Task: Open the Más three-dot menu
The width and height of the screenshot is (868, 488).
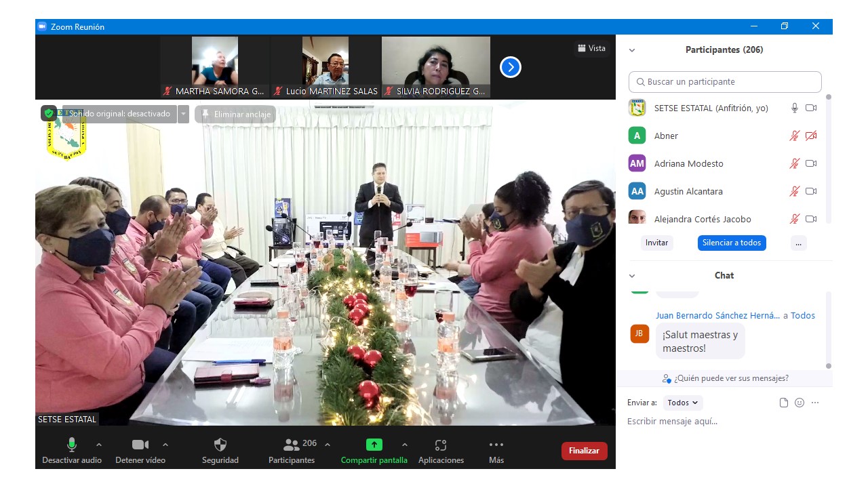Action: click(496, 451)
